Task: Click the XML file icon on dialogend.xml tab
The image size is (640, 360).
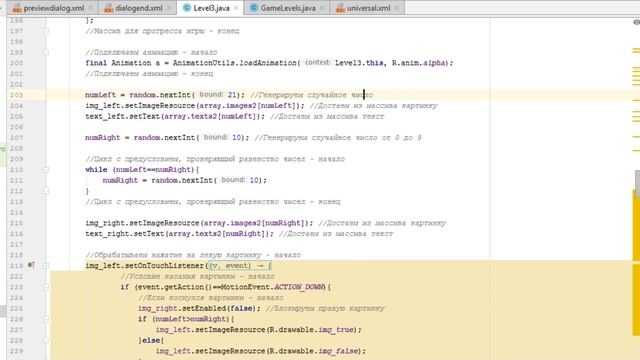Action: point(108,8)
